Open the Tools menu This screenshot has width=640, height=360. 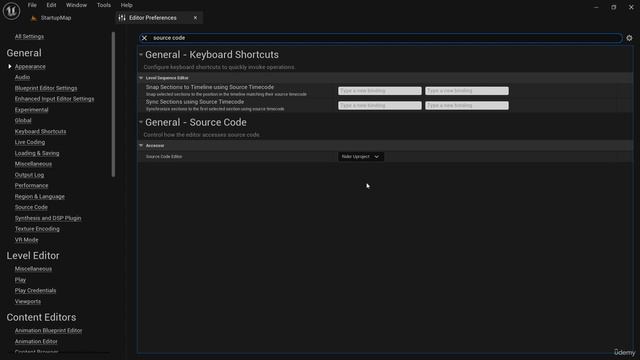(104, 5)
